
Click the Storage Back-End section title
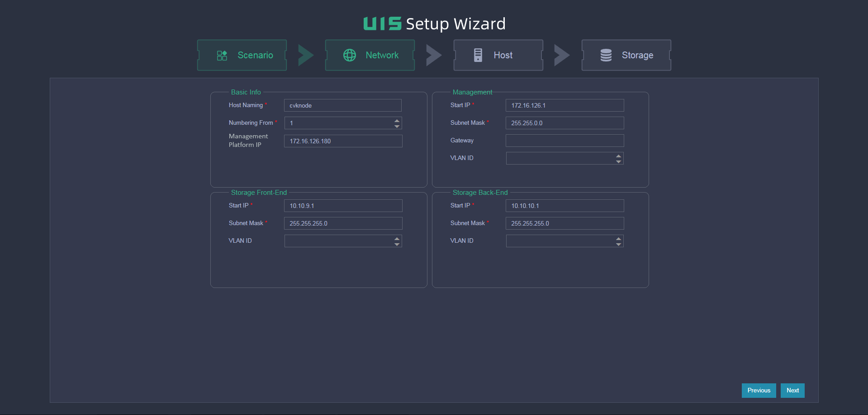click(480, 193)
